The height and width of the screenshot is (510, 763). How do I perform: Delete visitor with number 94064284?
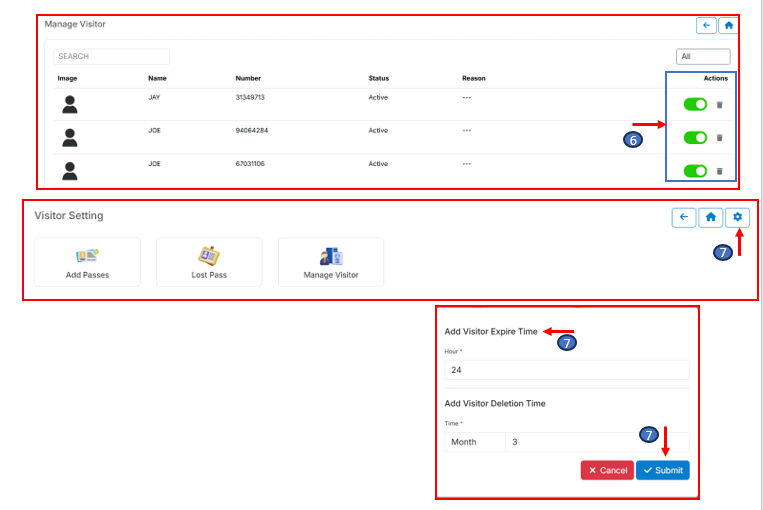(x=719, y=138)
